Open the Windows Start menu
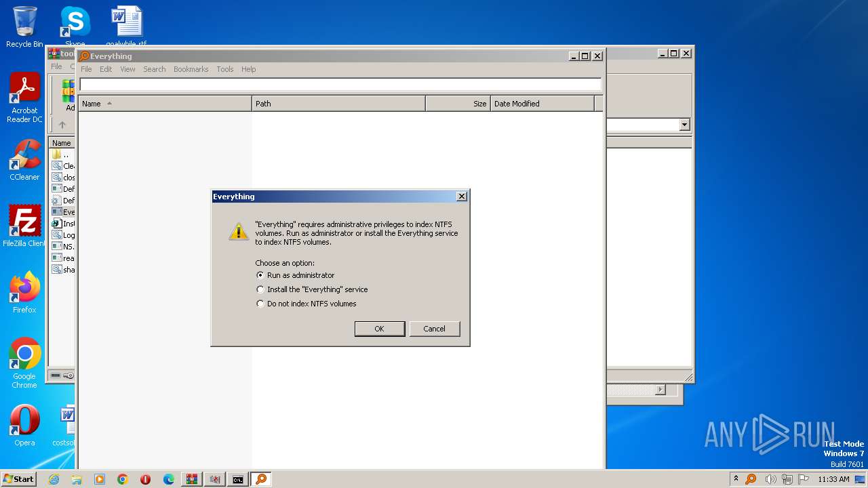 [x=19, y=479]
